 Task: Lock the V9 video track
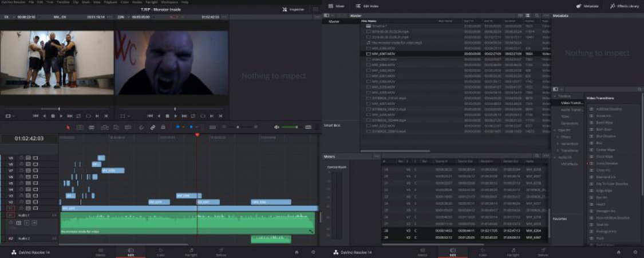point(21,158)
